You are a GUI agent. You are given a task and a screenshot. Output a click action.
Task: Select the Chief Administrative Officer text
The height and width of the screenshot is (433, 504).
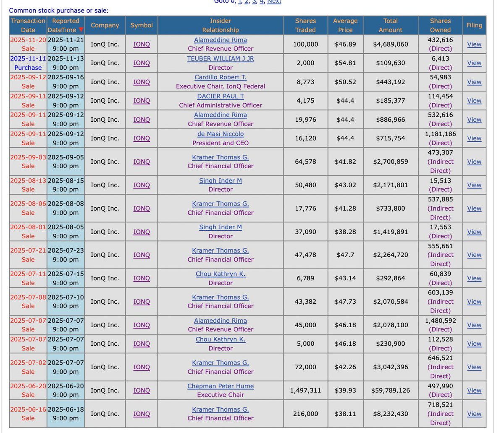pyautogui.click(x=220, y=105)
